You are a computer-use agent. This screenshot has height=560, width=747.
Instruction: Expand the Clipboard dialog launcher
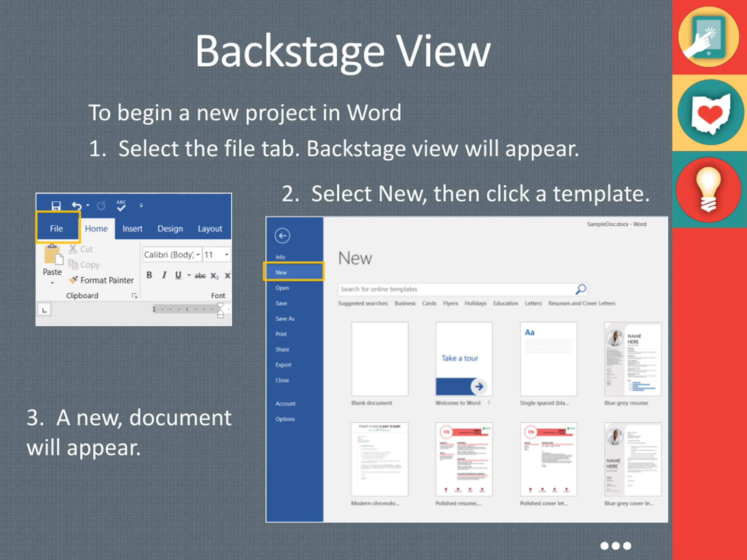click(x=135, y=296)
